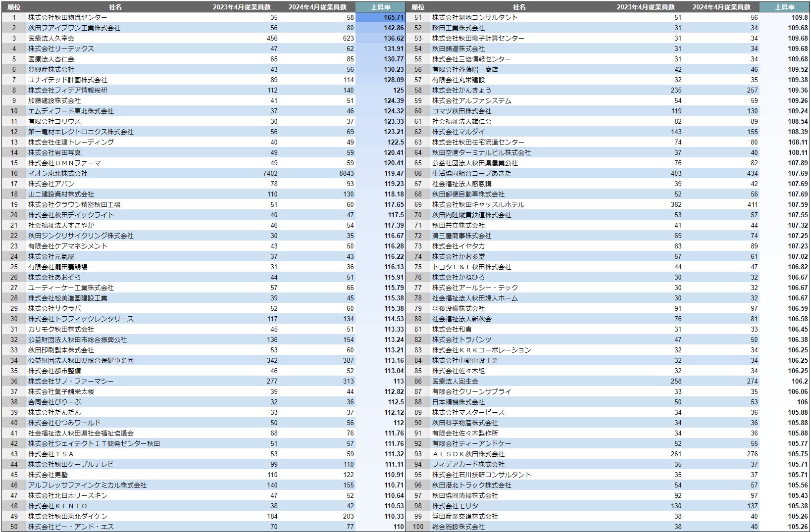This screenshot has width=811, height=532.
Task: Select the 公益財団法人秋田県総合保健事業団 cell
Action: (x=81, y=360)
